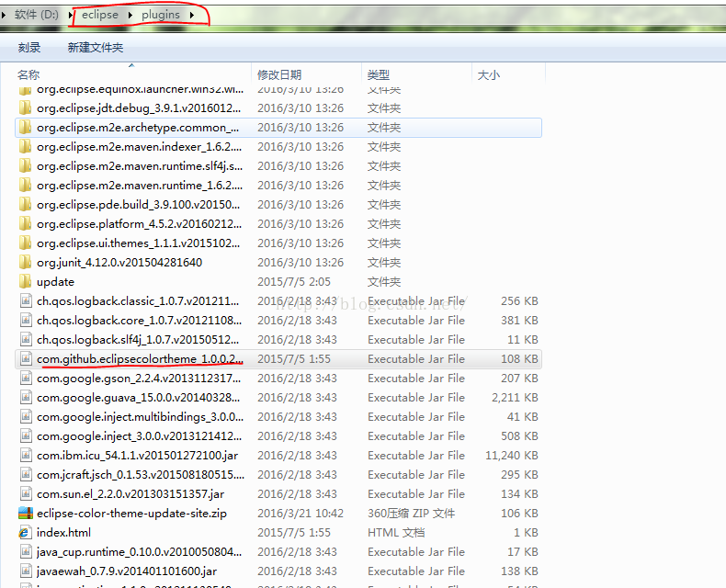The height and width of the screenshot is (588, 726).
Task: Click the java_cup.runtime jar file icon
Action: tap(26, 552)
